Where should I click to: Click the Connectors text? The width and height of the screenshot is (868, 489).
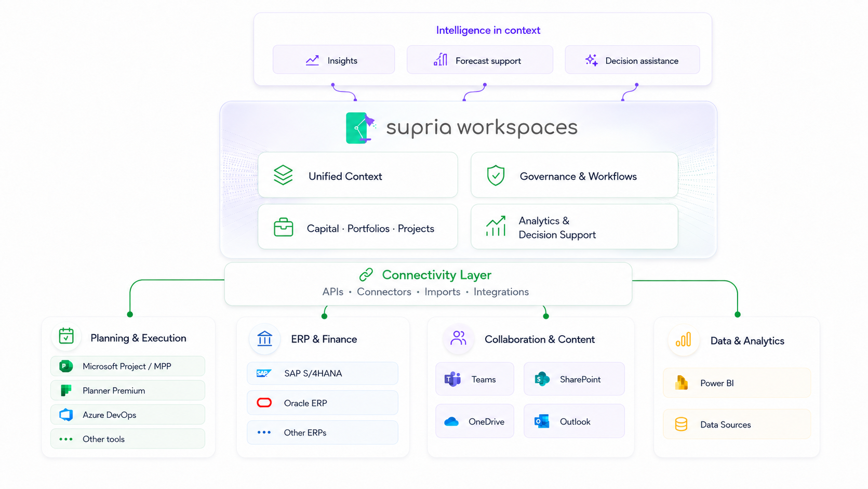click(x=384, y=292)
